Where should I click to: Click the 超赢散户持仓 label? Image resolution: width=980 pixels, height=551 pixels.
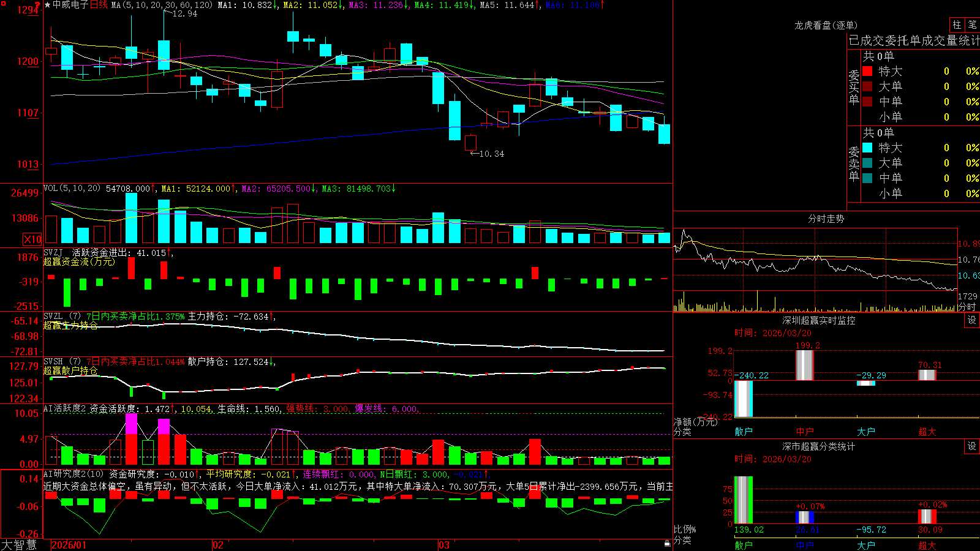tap(70, 370)
